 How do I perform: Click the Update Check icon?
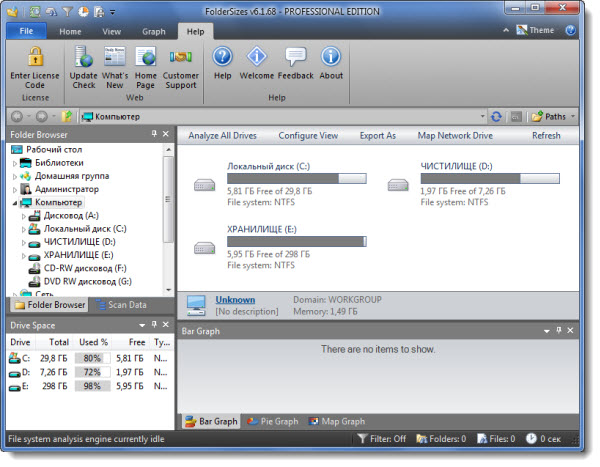[x=84, y=58]
